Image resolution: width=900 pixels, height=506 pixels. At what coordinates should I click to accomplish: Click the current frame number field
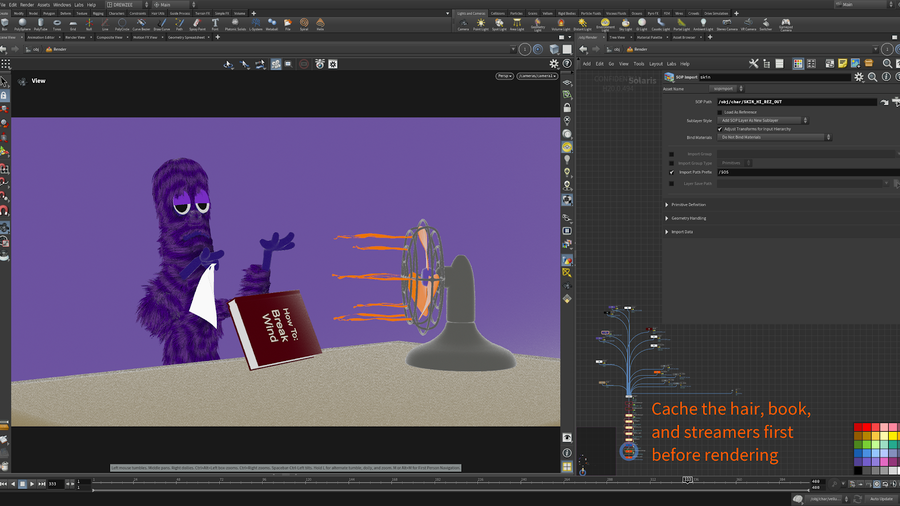point(55,484)
